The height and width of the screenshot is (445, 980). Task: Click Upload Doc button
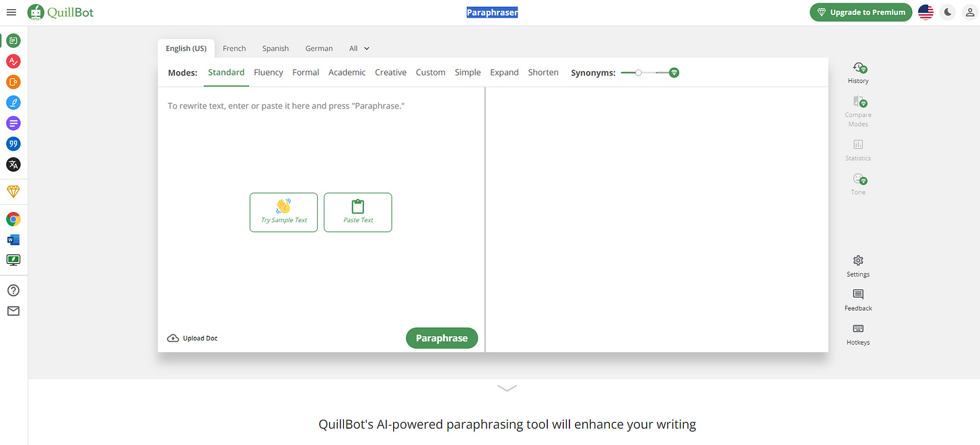coord(193,338)
